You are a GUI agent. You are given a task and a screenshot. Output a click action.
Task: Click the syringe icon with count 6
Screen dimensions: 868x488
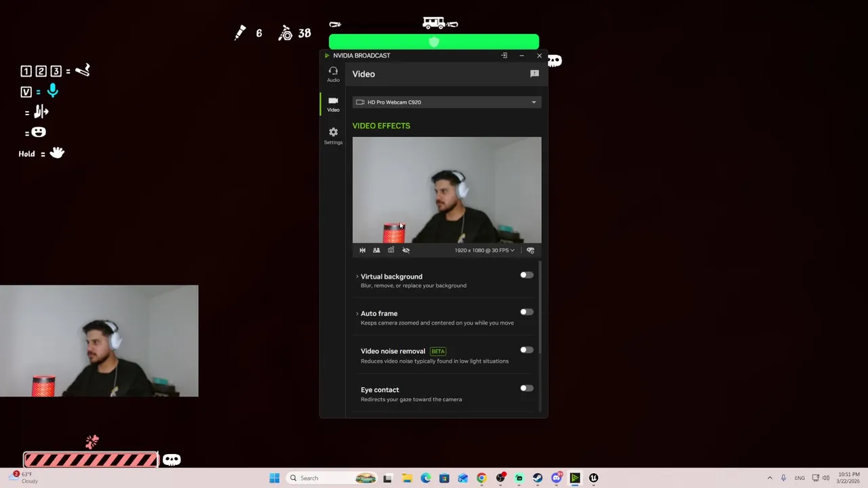pyautogui.click(x=240, y=33)
